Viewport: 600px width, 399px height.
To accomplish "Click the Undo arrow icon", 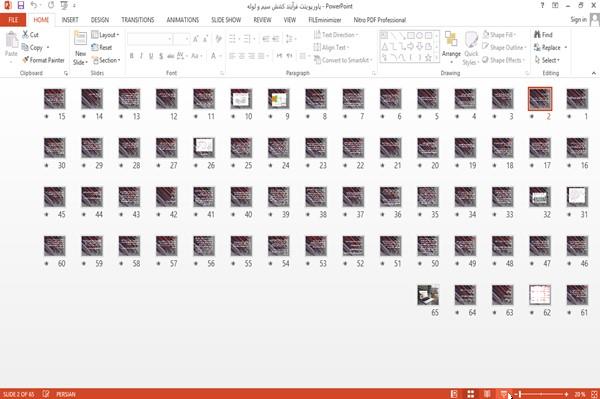I will pyautogui.click(x=34, y=5).
